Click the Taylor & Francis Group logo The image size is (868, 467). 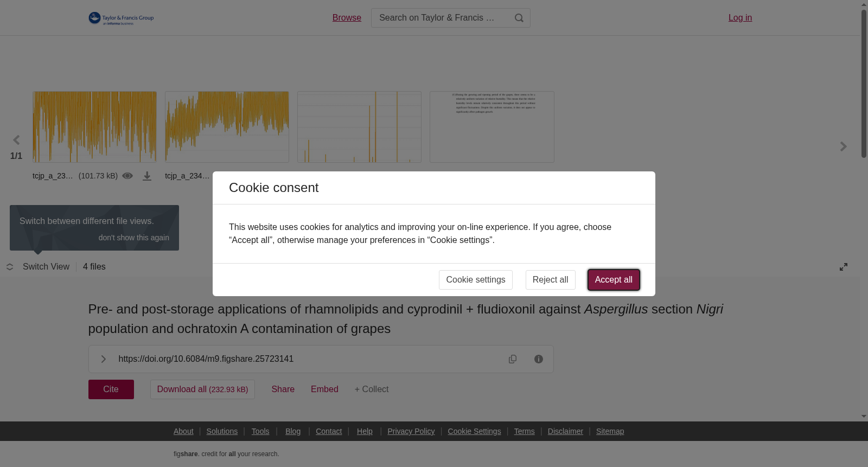point(121,18)
